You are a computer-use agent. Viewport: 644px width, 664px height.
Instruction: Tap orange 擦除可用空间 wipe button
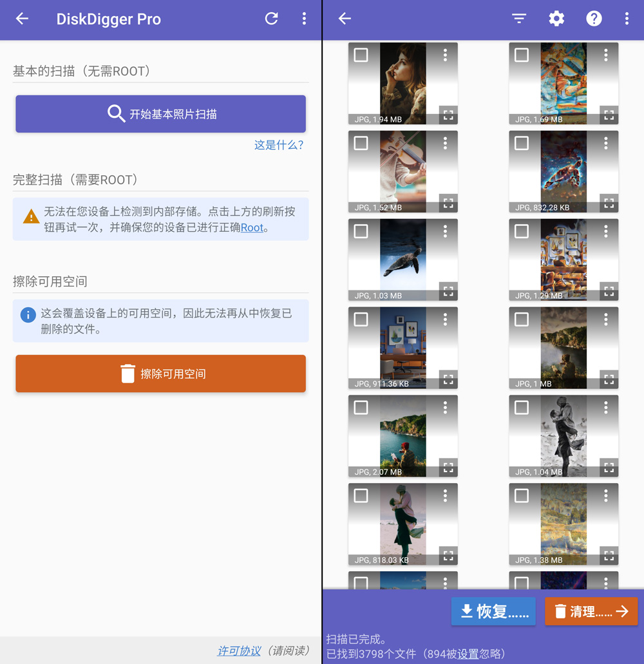[160, 374]
